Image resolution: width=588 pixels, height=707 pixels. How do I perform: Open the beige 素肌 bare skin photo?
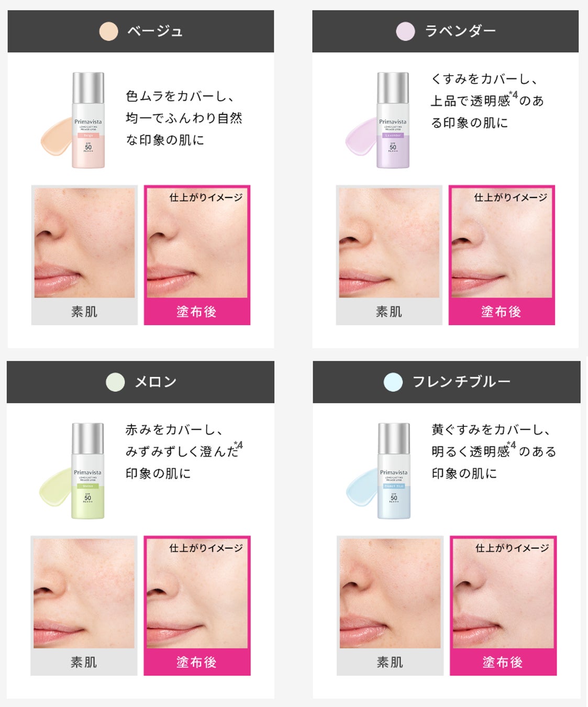click(x=84, y=243)
